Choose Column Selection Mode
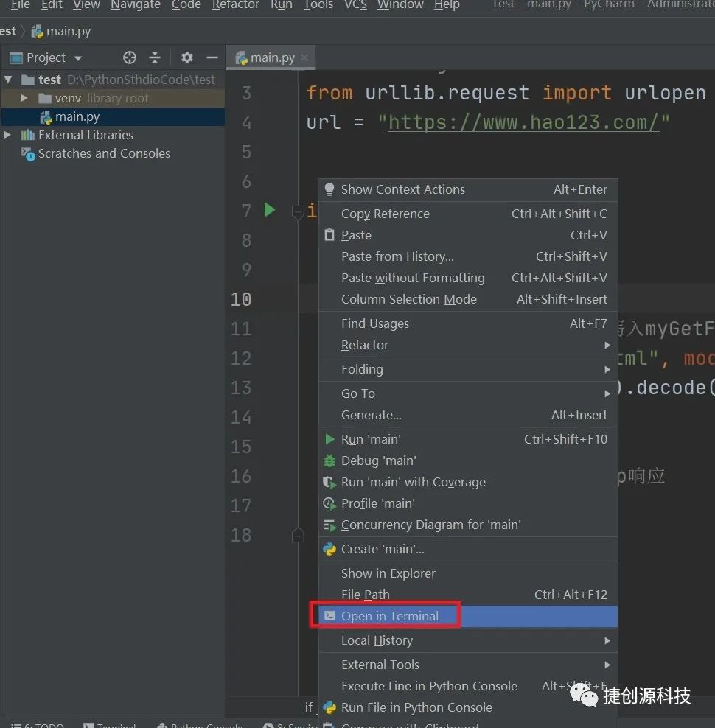 tap(468, 299)
